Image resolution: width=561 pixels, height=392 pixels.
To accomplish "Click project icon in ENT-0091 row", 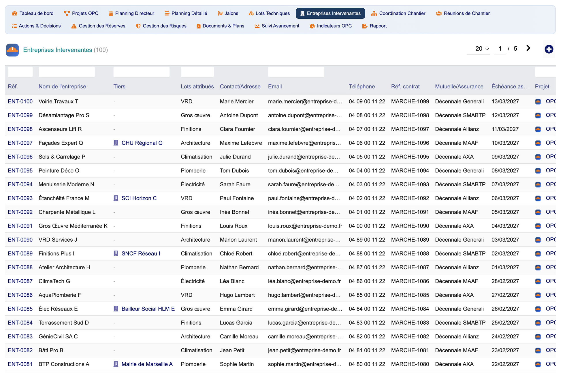I will click(x=538, y=226).
